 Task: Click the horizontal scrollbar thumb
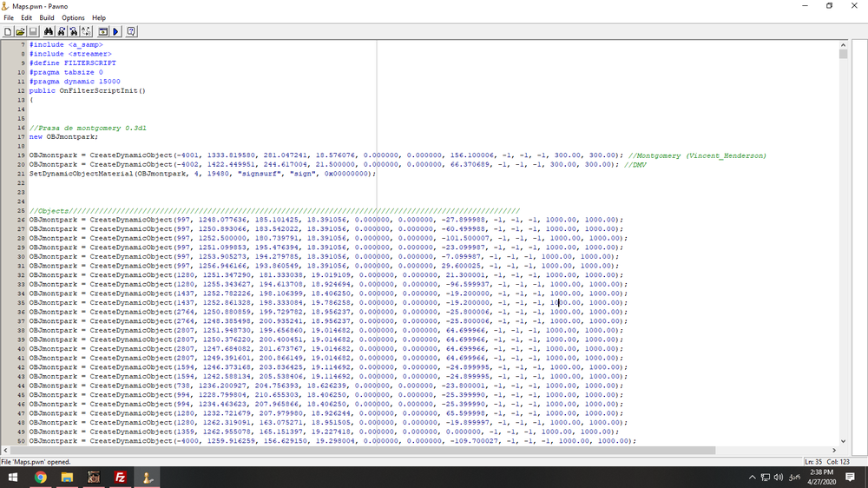363,451
